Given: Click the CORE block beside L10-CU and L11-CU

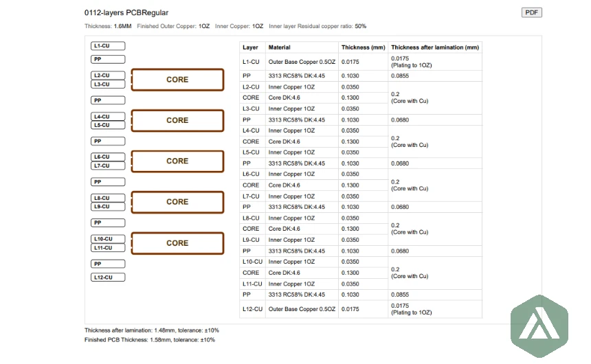Looking at the screenshot, I should pos(177,243).
